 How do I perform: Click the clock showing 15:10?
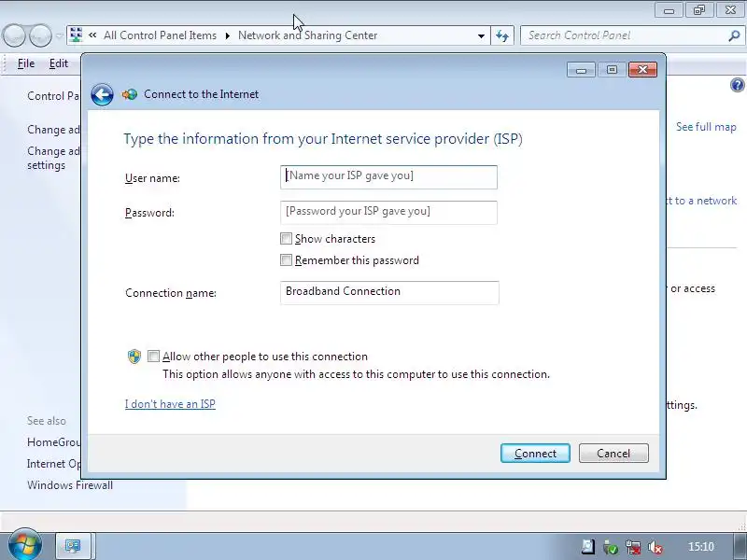[701, 547]
